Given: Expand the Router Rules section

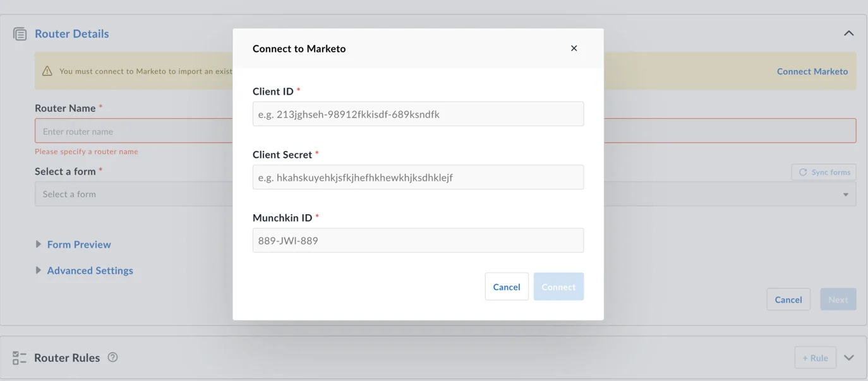Looking at the screenshot, I should (x=848, y=357).
